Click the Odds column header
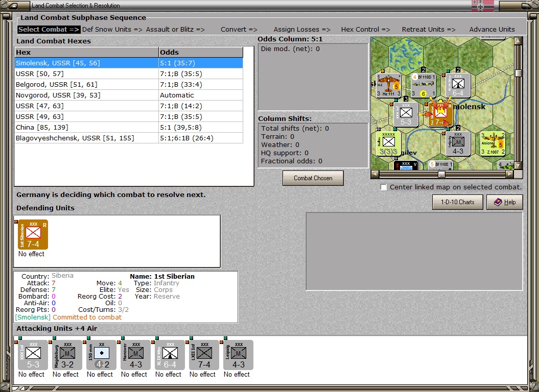Viewport: 539px width, 392px height. 201,52
